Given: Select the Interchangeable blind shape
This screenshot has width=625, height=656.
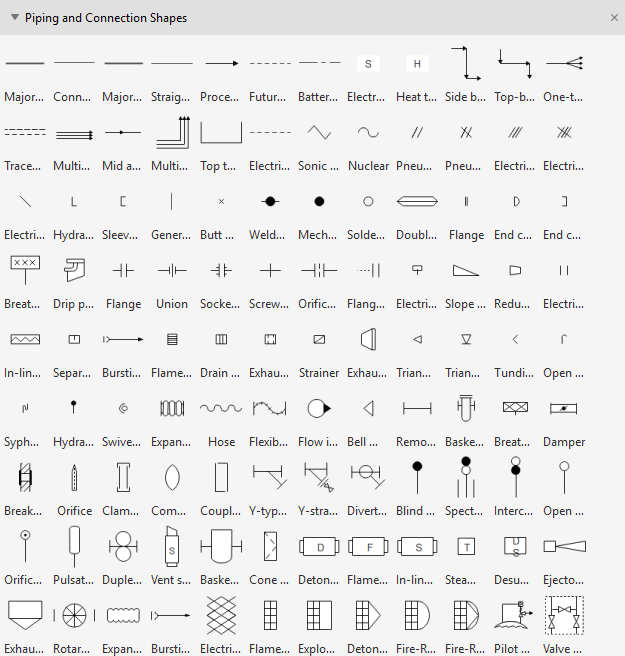Looking at the screenshot, I should click(x=516, y=477).
